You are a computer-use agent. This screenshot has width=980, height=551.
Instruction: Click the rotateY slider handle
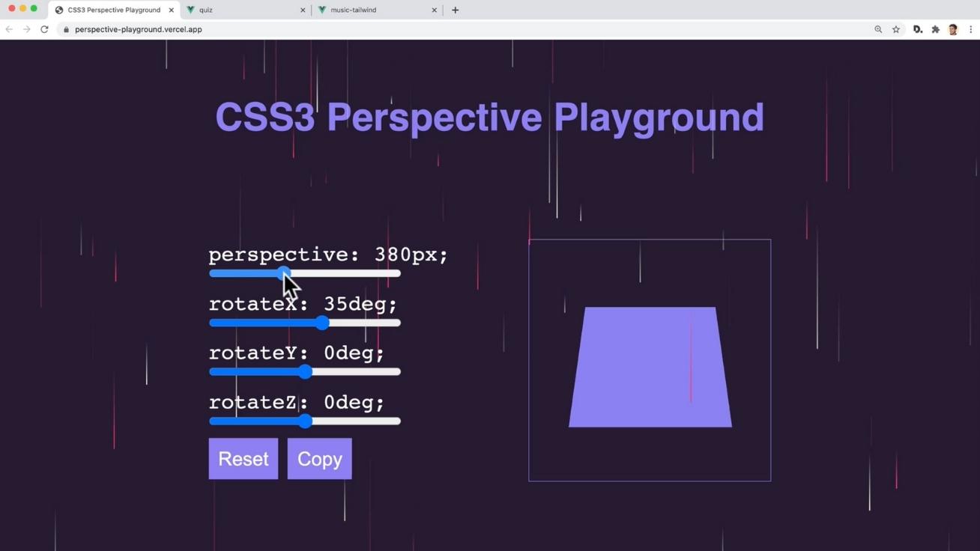pyautogui.click(x=305, y=371)
